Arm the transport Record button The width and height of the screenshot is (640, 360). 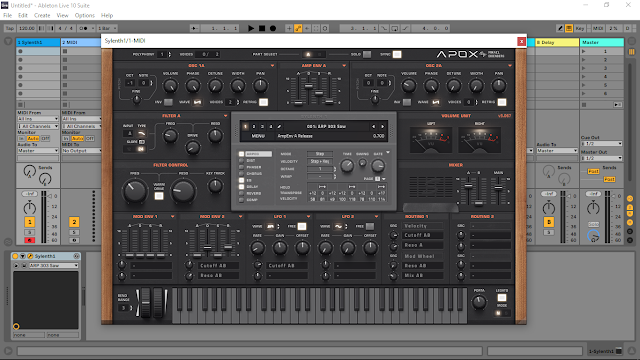click(x=273, y=28)
